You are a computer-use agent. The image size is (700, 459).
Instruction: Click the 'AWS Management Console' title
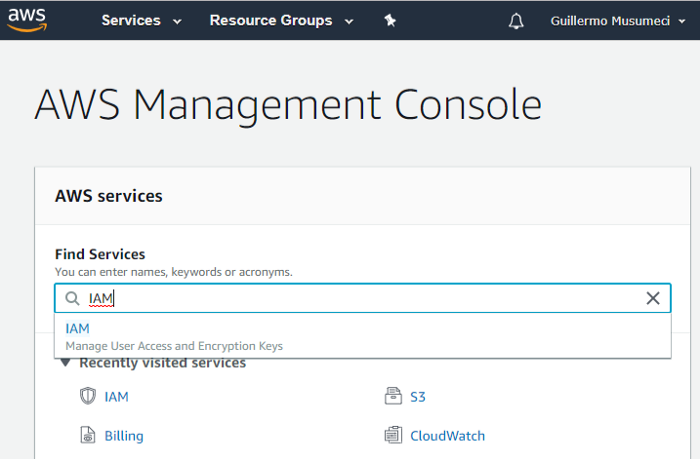(x=288, y=105)
